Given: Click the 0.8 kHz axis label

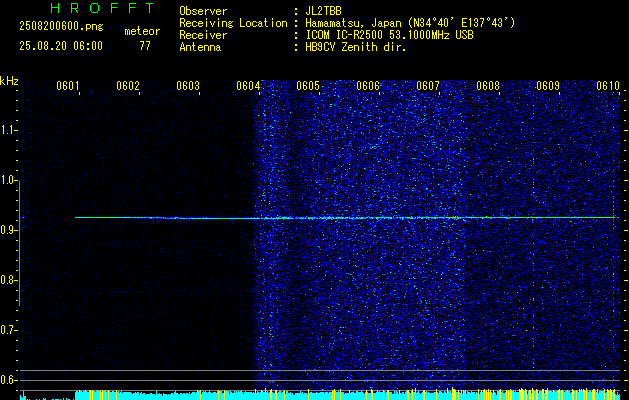Looking at the screenshot, I should 8,280.
